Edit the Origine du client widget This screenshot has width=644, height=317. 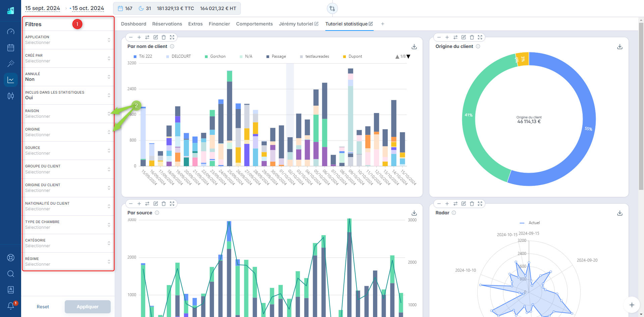(x=464, y=37)
